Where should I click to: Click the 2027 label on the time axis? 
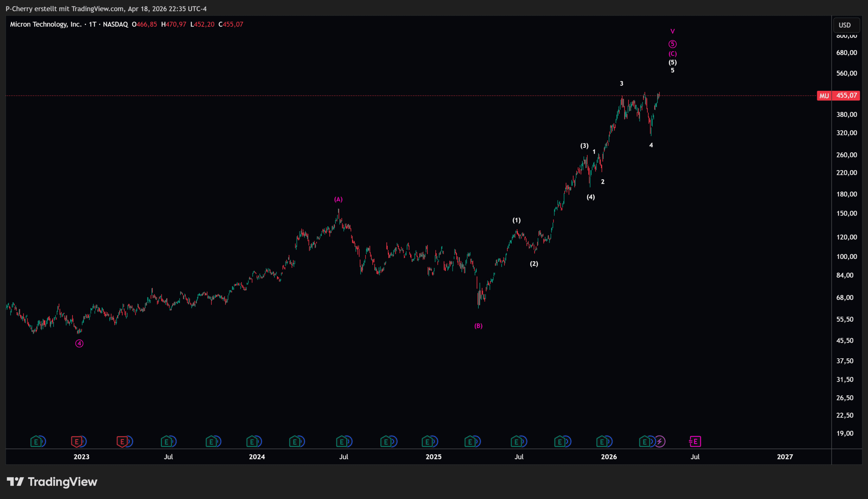(785, 457)
